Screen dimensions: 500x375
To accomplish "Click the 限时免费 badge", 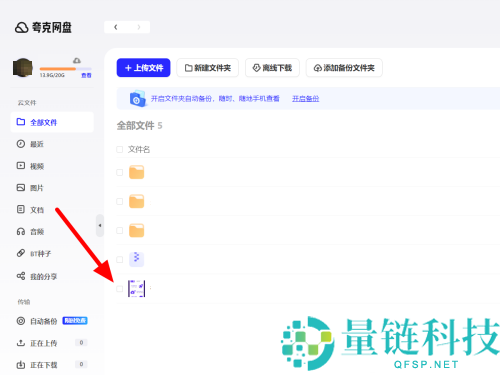I will (75, 321).
